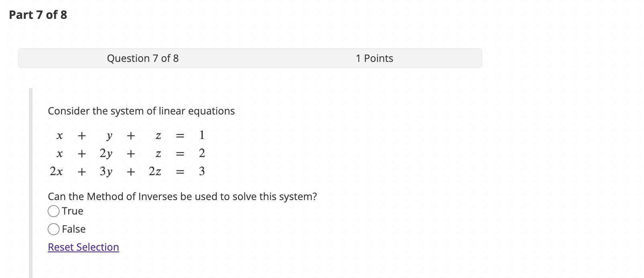Click the Question 7 of 8 header
Viewport: 644px width, 278px height.
(143, 58)
